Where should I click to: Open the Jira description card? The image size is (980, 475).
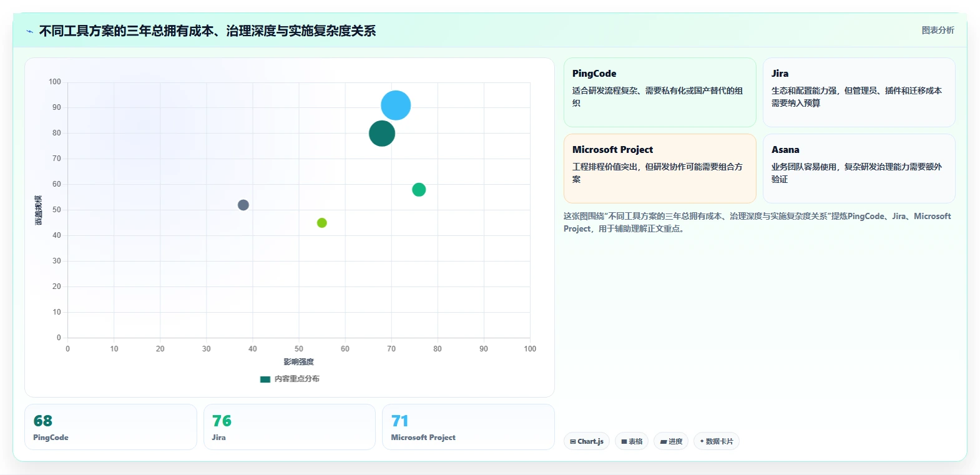coord(859,92)
